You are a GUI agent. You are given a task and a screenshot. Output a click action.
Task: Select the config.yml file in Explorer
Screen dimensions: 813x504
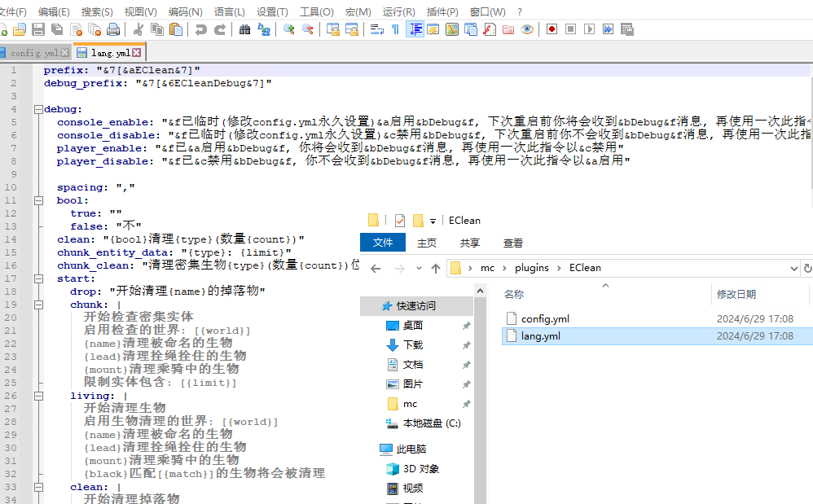click(545, 318)
